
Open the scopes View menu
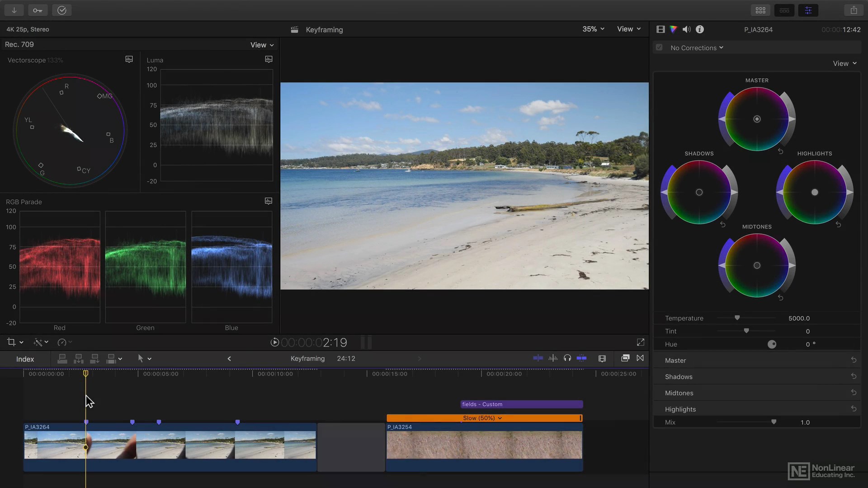click(x=262, y=45)
